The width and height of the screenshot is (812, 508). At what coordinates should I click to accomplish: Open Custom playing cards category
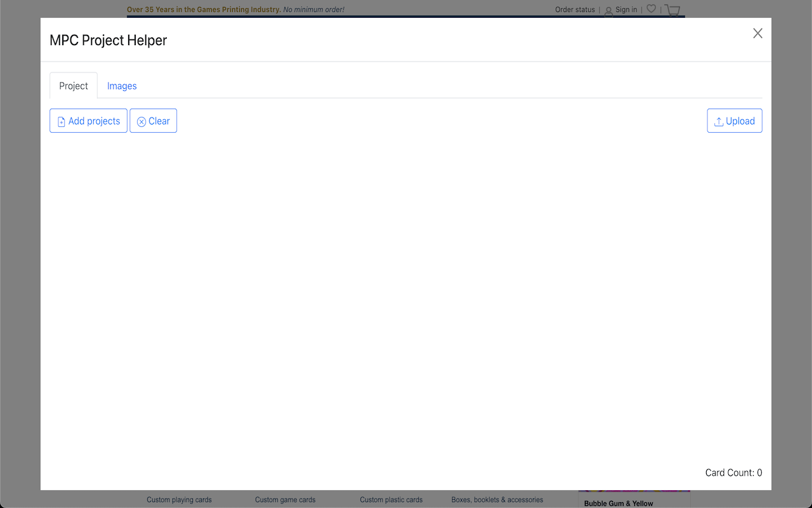(x=179, y=500)
